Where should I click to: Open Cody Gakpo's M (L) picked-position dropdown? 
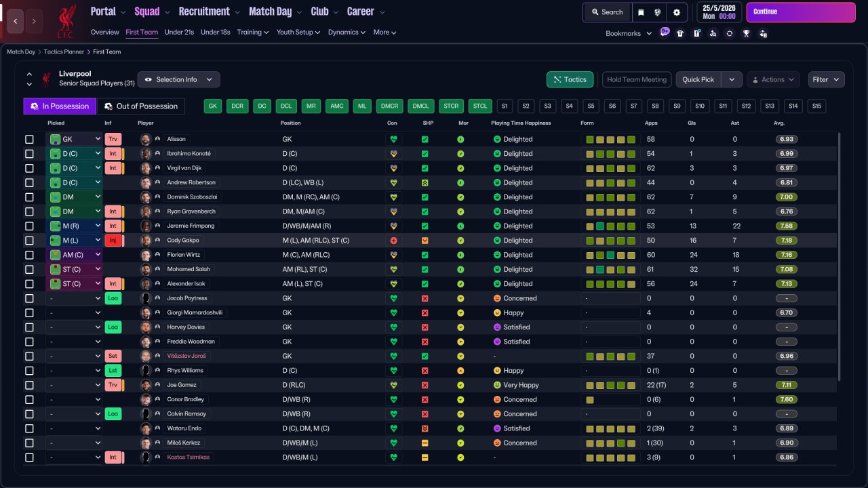click(x=75, y=241)
